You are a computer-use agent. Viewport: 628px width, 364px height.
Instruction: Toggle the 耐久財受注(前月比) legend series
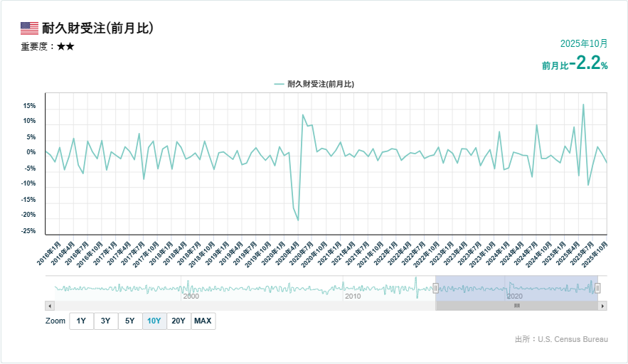314,84
